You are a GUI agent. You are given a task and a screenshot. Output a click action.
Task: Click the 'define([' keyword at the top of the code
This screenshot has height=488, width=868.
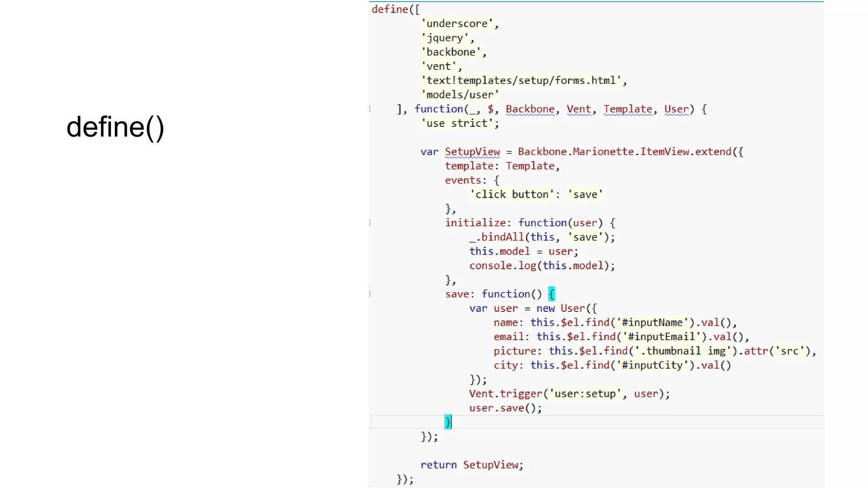(x=396, y=9)
